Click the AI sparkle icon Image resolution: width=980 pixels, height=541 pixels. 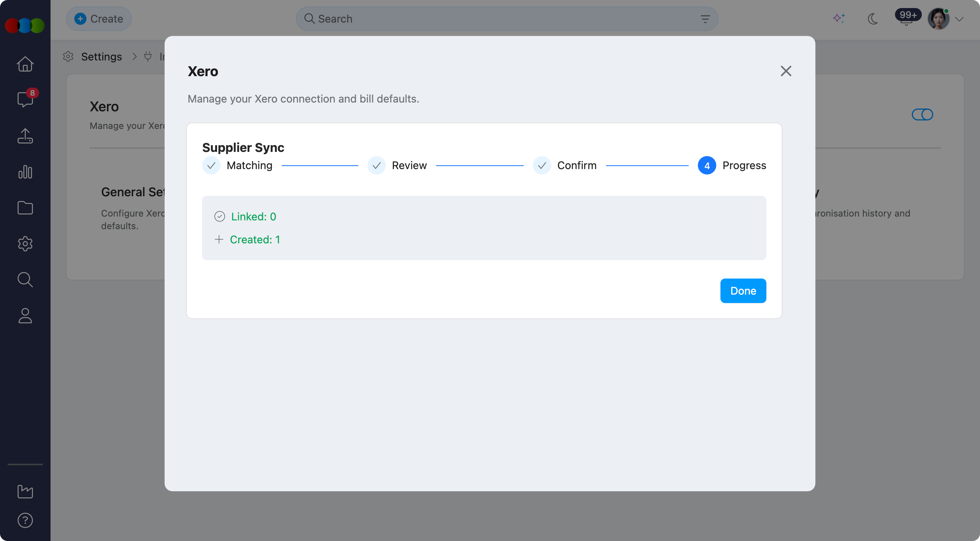pos(839,18)
